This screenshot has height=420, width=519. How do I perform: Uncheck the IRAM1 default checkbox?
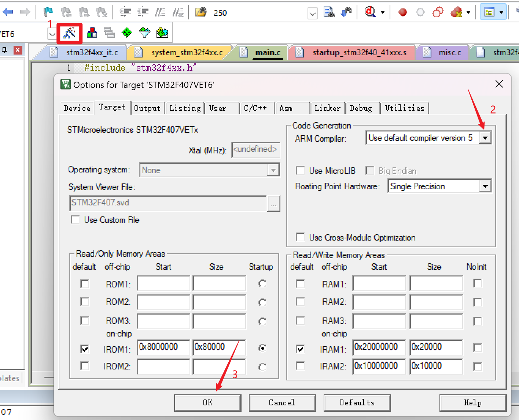(301, 349)
